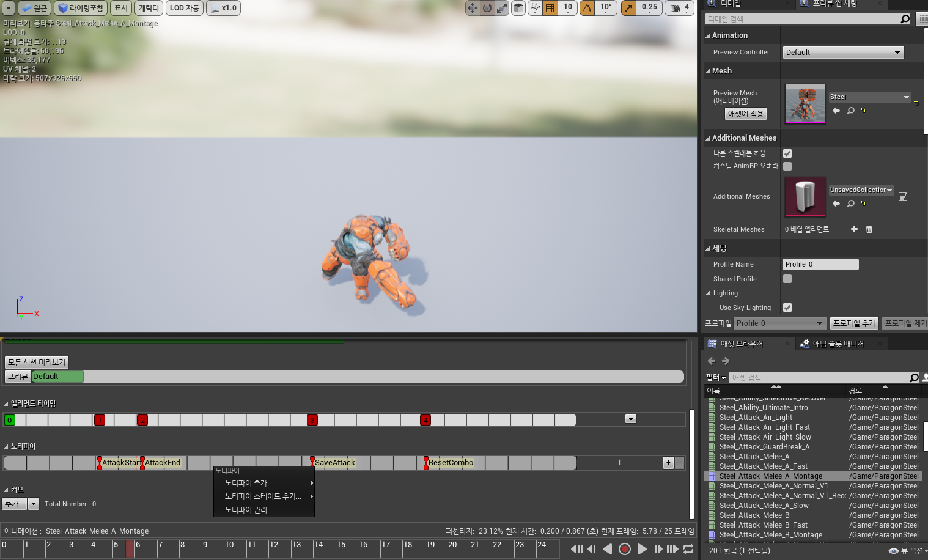Screen dimensions: 928x560
Task: Open 캐릭터 character menu
Action: click(x=149, y=8)
